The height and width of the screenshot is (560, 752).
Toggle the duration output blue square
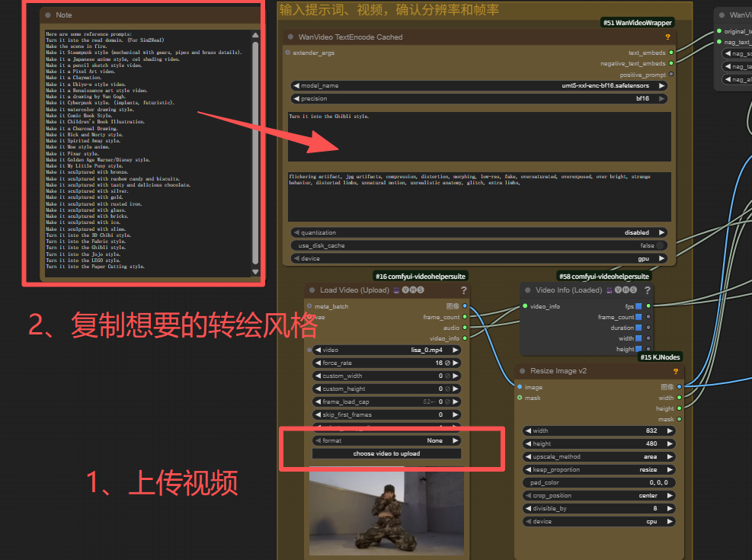click(x=638, y=328)
